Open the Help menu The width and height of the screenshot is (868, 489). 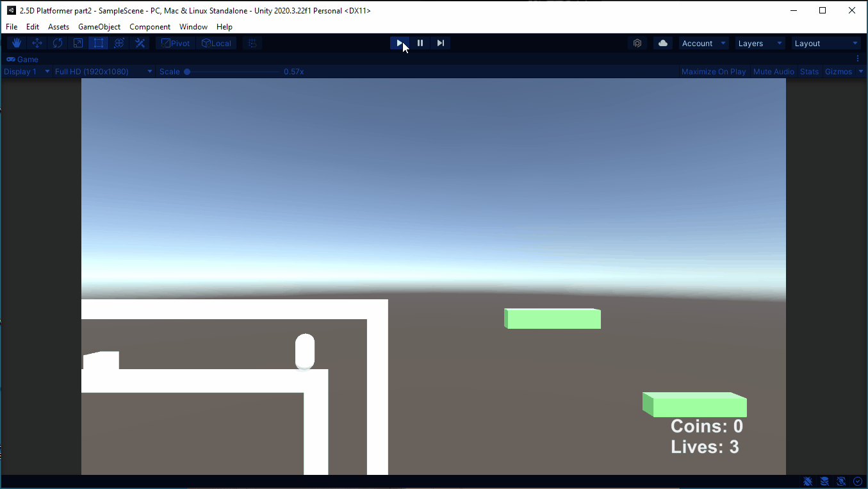pyautogui.click(x=224, y=27)
